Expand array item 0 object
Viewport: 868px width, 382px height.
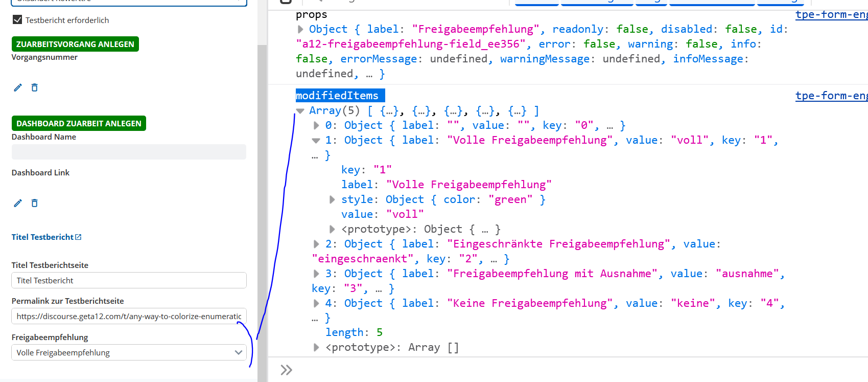point(316,125)
